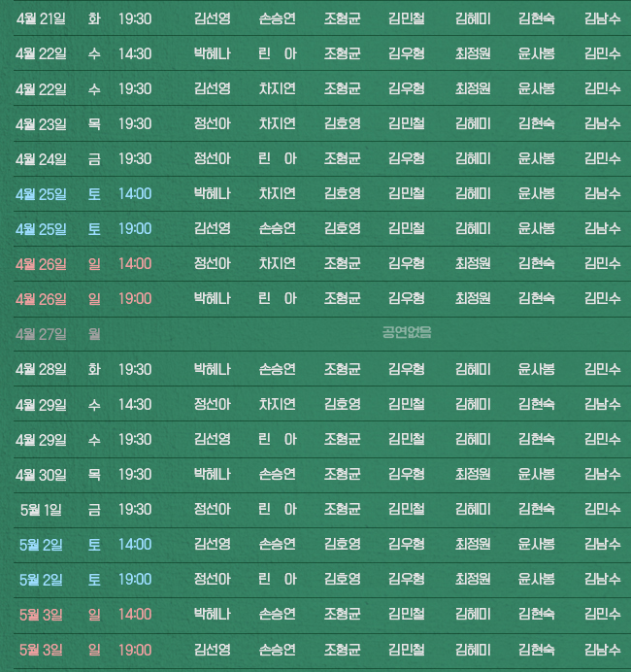Click 정선아 in the 4월 26일 14:00 row

[x=212, y=263]
